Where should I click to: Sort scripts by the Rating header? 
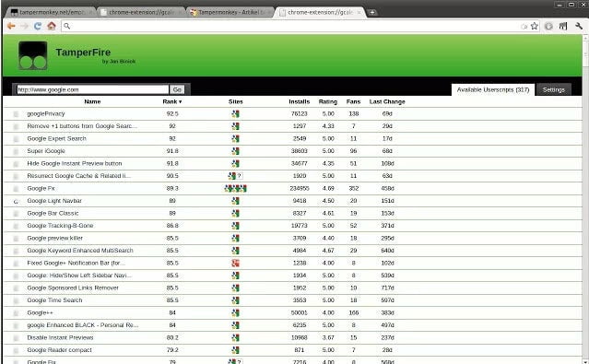pyautogui.click(x=328, y=101)
